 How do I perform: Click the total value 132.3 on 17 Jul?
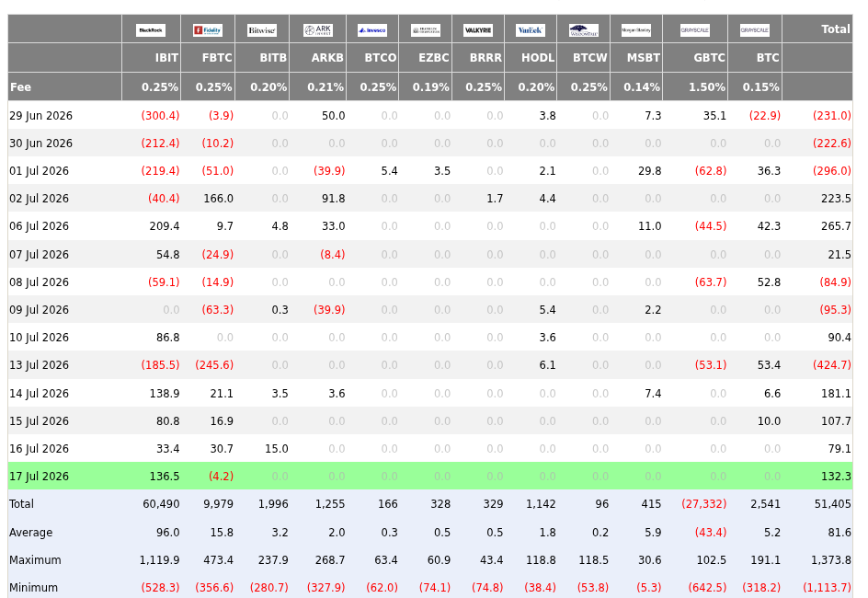(836, 477)
